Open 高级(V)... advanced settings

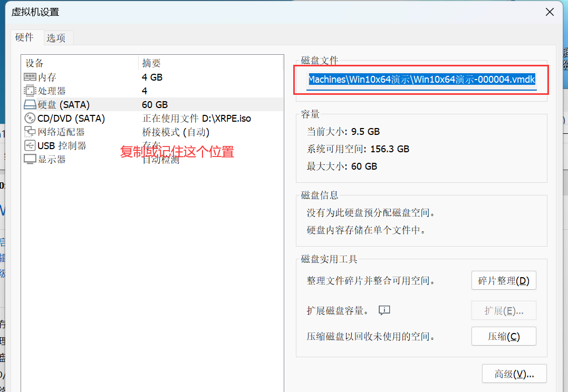[514, 374]
